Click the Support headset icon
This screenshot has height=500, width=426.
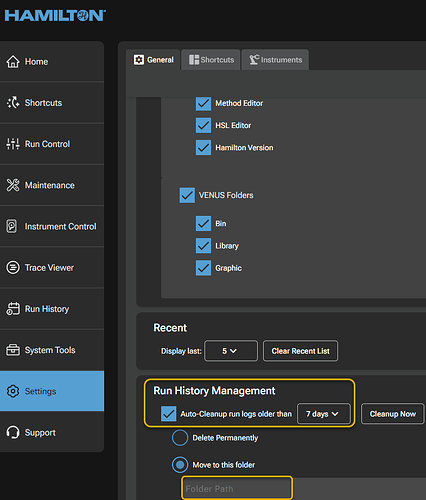pyautogui.click(x=13, y=432)
